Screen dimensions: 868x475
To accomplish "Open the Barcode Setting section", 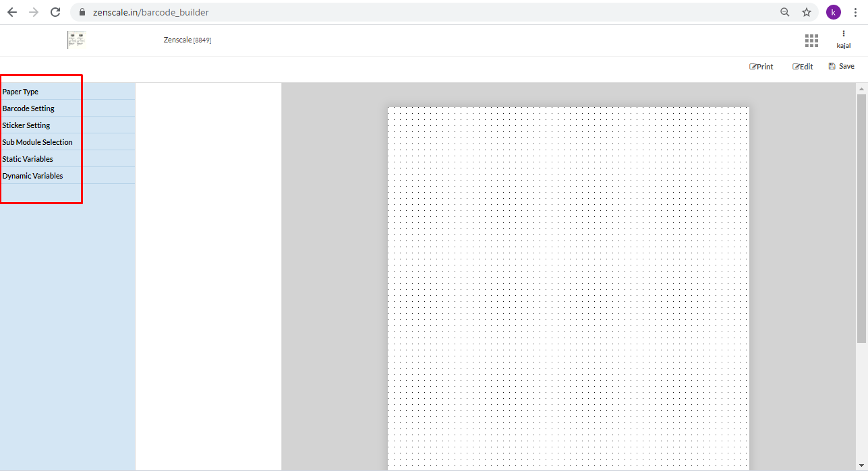I will point(67,108).
